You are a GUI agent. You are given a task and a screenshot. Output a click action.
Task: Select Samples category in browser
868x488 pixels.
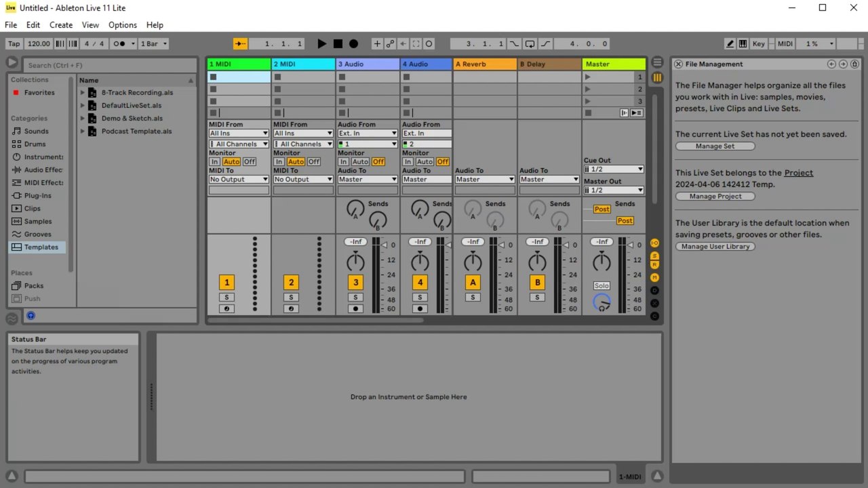[x=38, y=221]
